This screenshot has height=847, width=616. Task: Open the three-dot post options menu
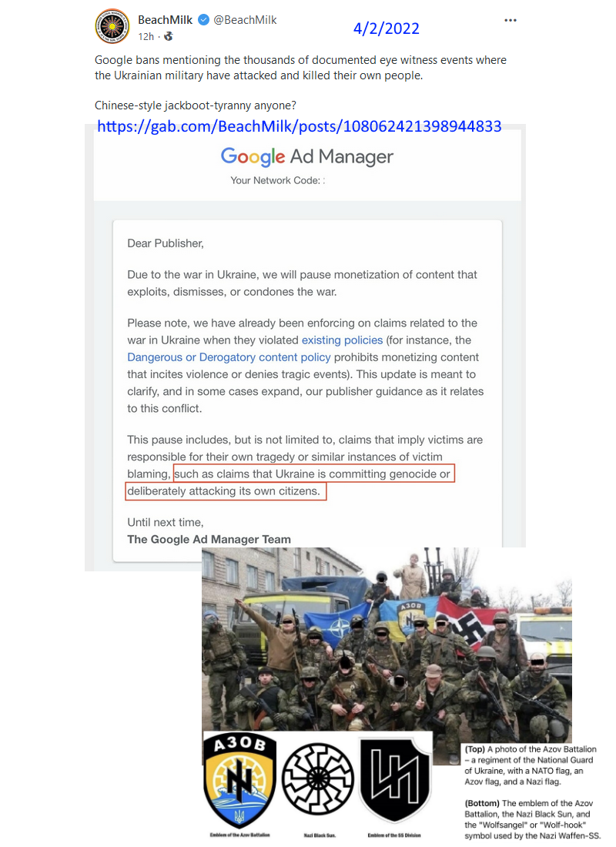pos(510,21)
